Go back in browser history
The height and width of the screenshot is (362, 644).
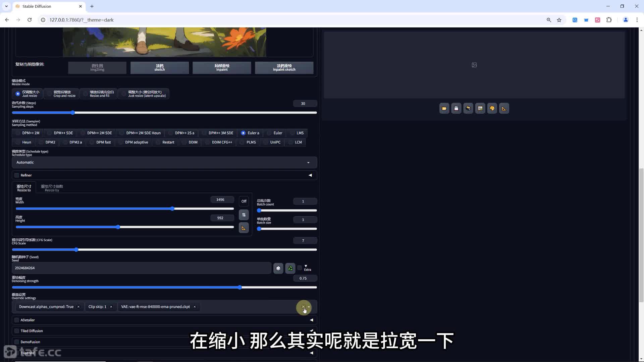7,20
